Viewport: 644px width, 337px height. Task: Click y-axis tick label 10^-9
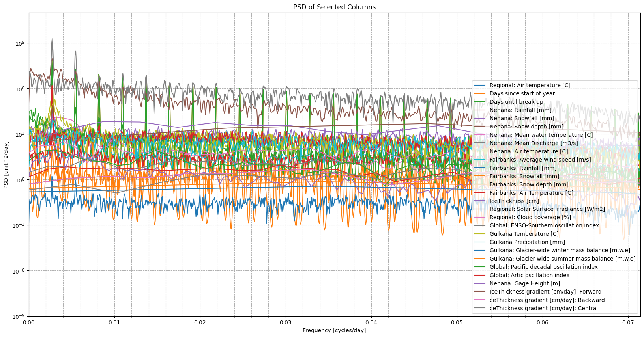coord(19,316)
